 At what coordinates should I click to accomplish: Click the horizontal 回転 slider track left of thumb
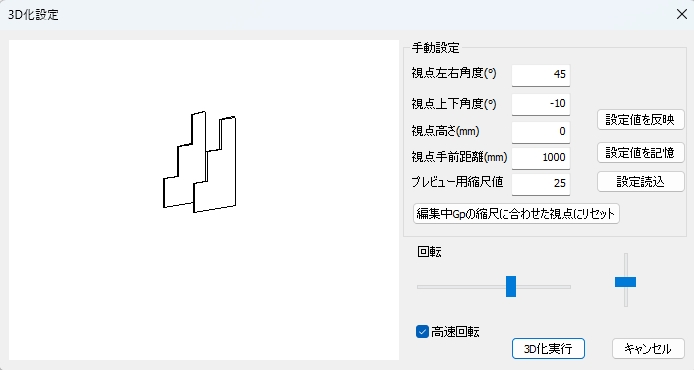click(461, 287)
